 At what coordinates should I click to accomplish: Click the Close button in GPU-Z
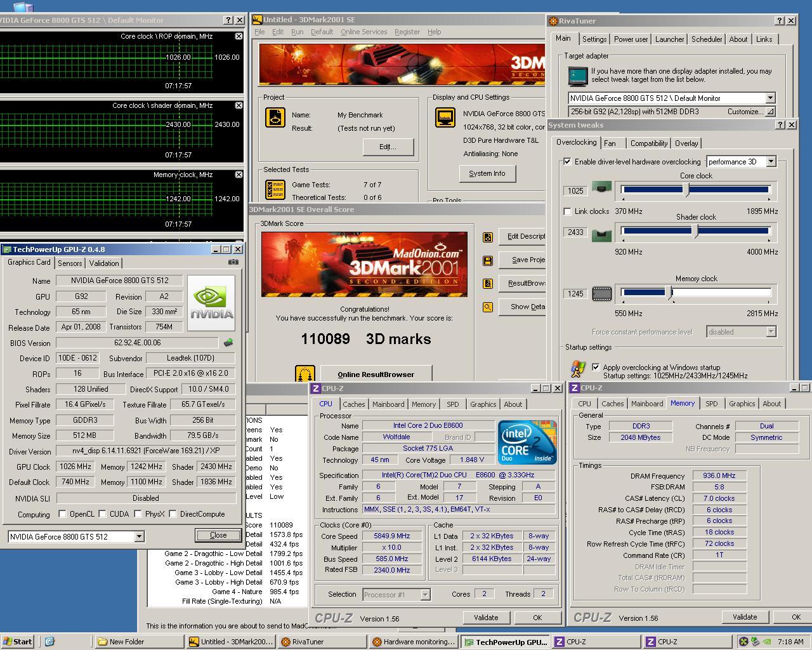tap(218, 535)
